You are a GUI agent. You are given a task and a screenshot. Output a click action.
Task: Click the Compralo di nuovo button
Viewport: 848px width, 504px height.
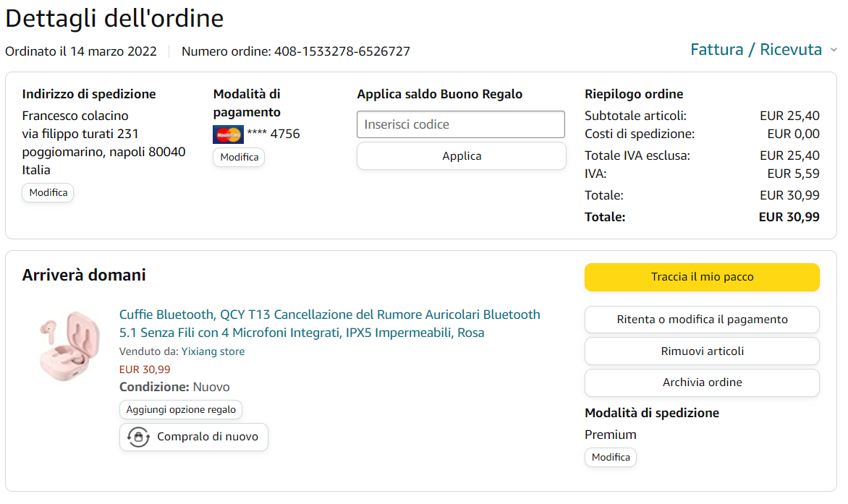coord(194,437)
